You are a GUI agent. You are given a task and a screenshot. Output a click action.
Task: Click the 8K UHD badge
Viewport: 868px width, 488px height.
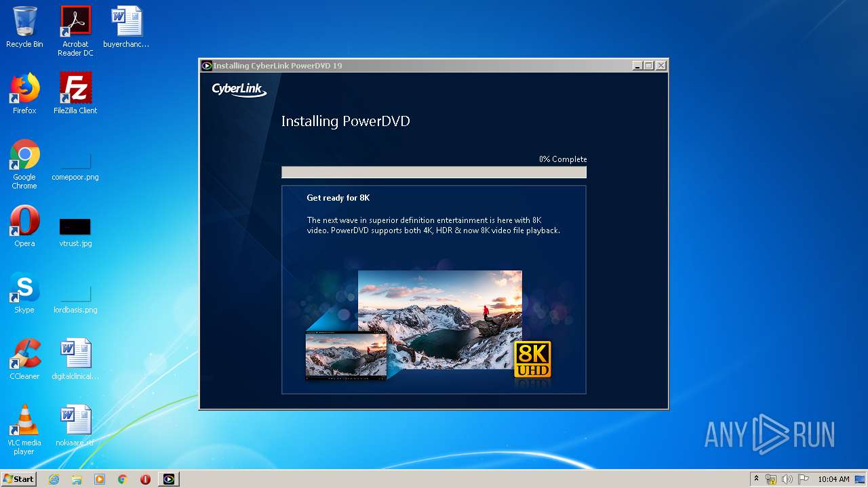(532, 359)
